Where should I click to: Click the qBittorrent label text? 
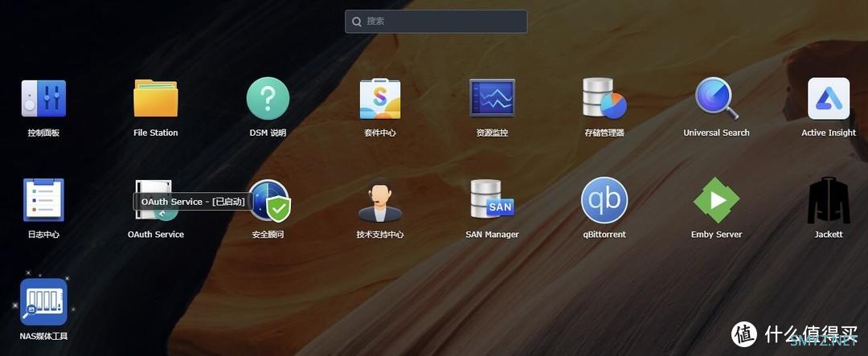click(604, 235)
